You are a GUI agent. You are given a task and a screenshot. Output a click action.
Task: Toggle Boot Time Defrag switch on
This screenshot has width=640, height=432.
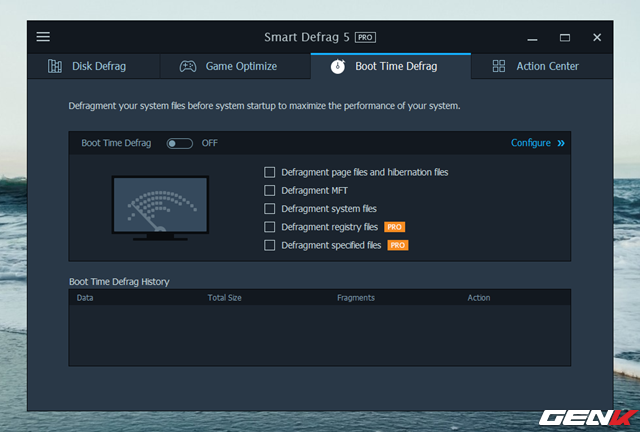[180, 143]
